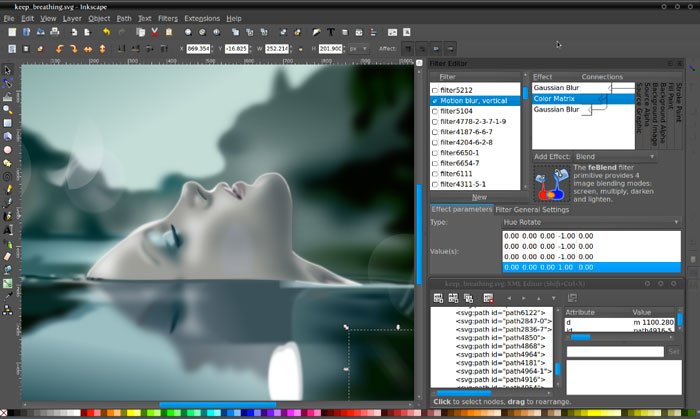Viewport: 700px width, 419px height.
Task: Open the px units dropdown
Action: pyautogui.click(x=358, y=49)
